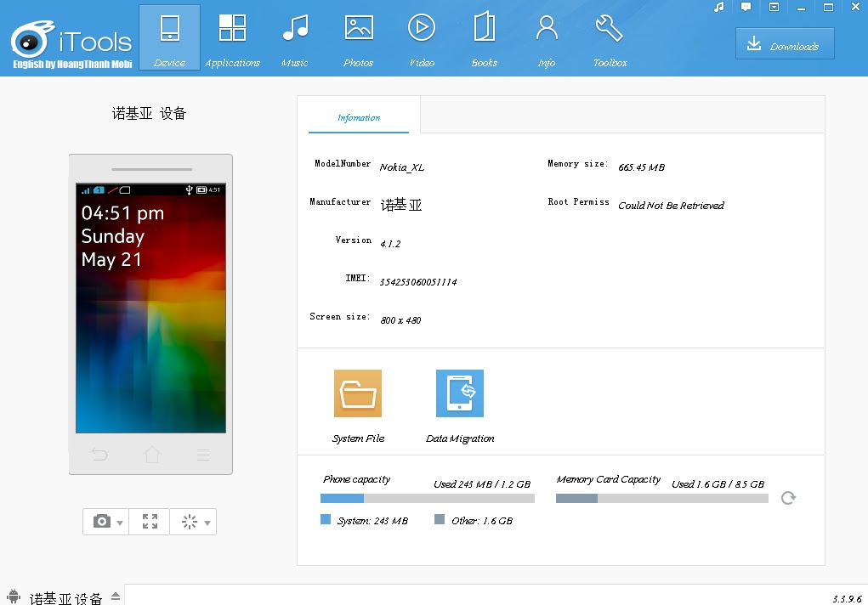View device screen in fullscreen mode

(150, 522)
